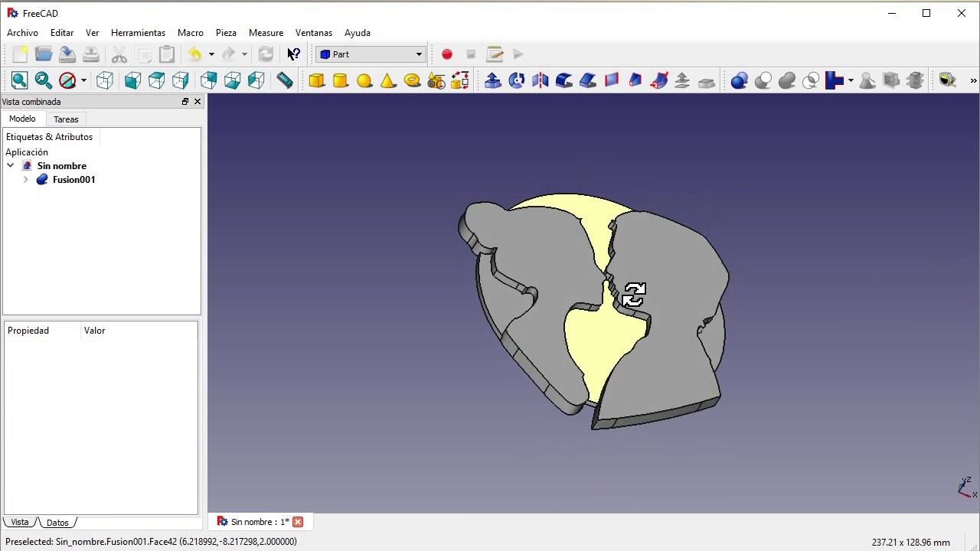Select the measure distance ruler tool

coord(284,80)
